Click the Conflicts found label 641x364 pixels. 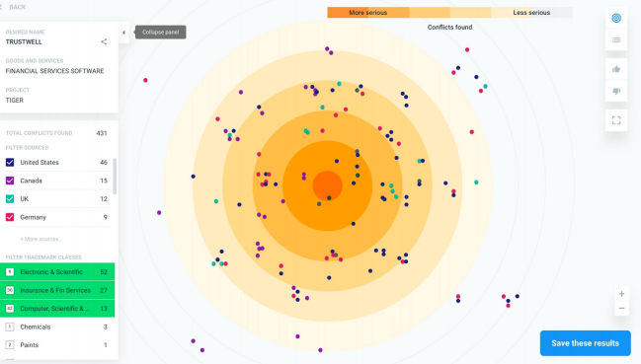pyautogui.click(x=449, y=28)
